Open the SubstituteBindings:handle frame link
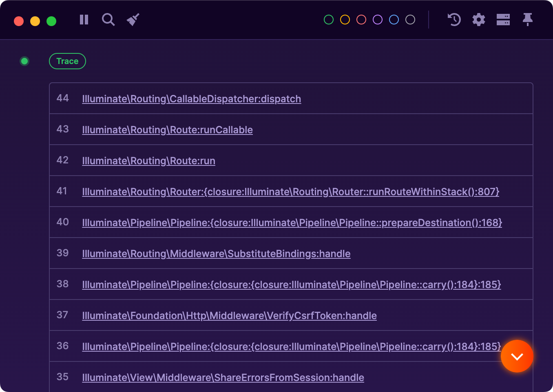553x392 pixels. (217, 253)
